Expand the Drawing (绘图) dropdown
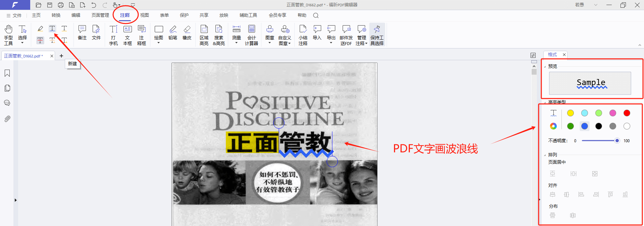 [159, 43]
